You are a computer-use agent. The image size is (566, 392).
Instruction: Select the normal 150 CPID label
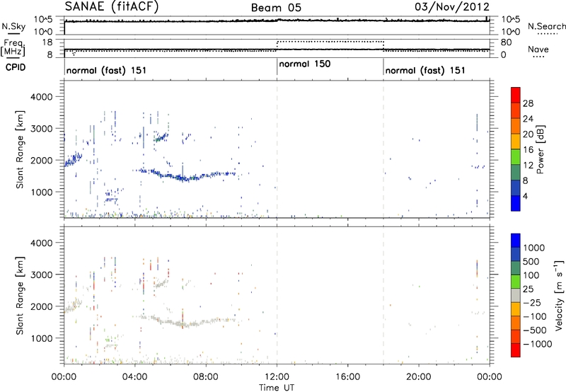(x=305, y=64)
